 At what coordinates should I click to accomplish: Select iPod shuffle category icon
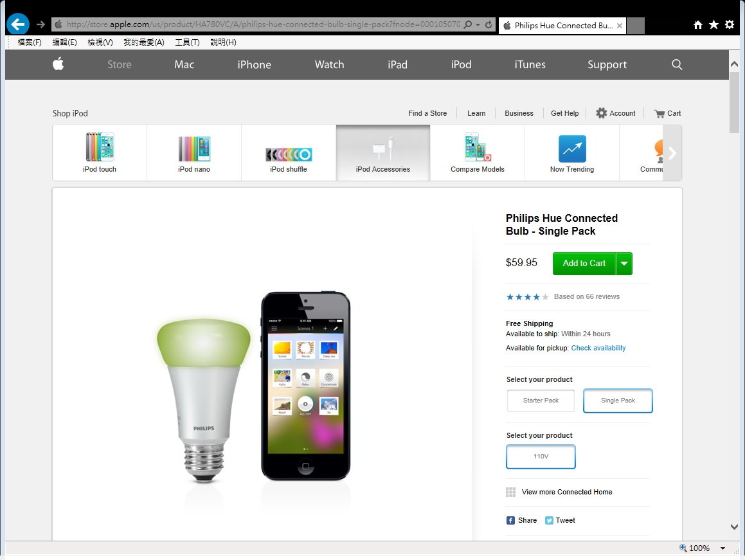click(289, 154)
